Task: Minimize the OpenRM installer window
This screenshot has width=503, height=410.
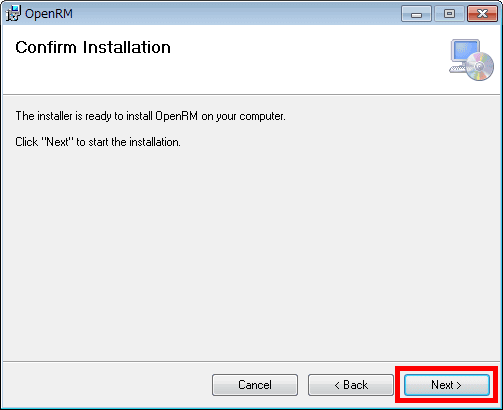Action: click(x=416, y=14)
